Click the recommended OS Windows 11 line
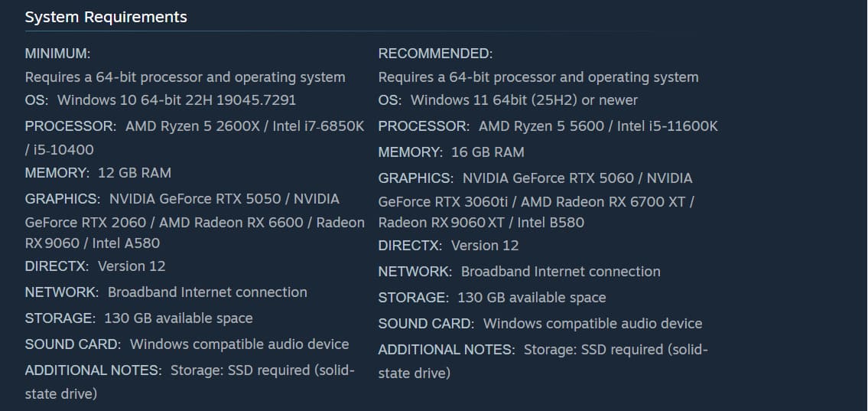The image size is (868, 411). click(x=508, y=100)
